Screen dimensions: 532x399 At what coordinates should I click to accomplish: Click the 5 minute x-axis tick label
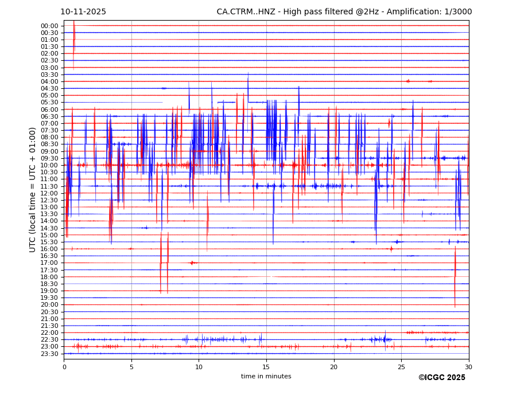(131, 367)
